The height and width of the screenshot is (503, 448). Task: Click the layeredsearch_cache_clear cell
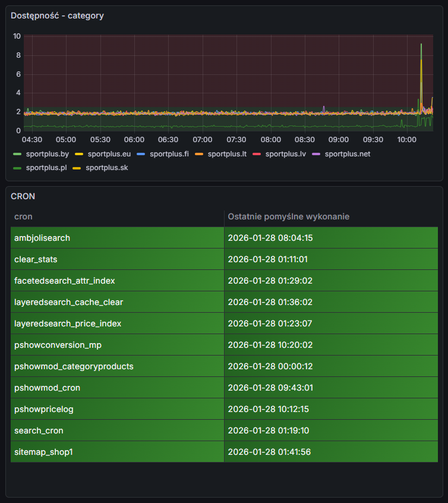pos(68,302)
